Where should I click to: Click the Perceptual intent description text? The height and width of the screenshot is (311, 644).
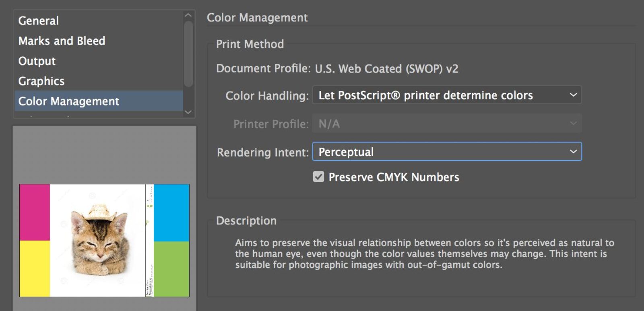pos(425,254)
